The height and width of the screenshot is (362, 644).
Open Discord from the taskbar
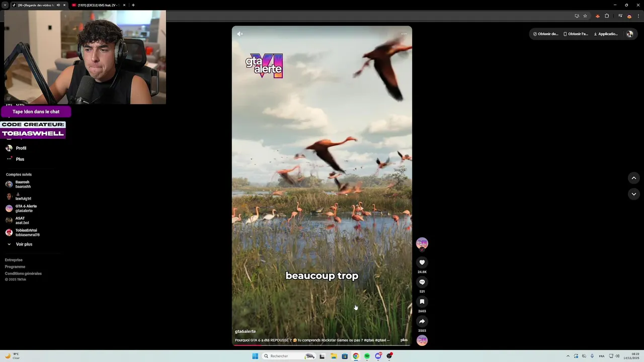(x=378, y=356)
